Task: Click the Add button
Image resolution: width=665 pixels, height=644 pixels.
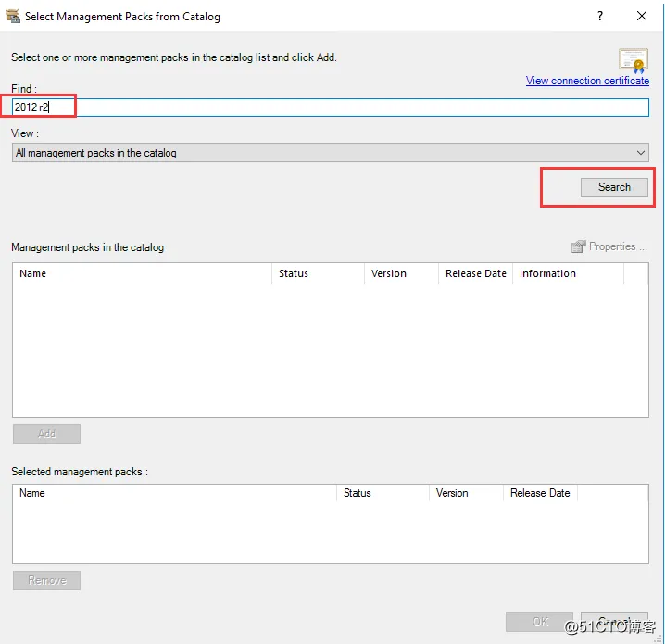Action: point(46,434)
